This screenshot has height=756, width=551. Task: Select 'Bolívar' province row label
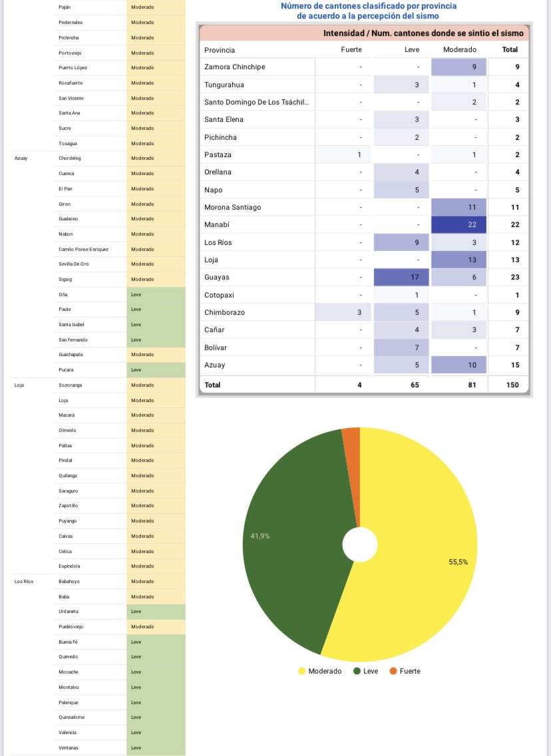point(216,347)
